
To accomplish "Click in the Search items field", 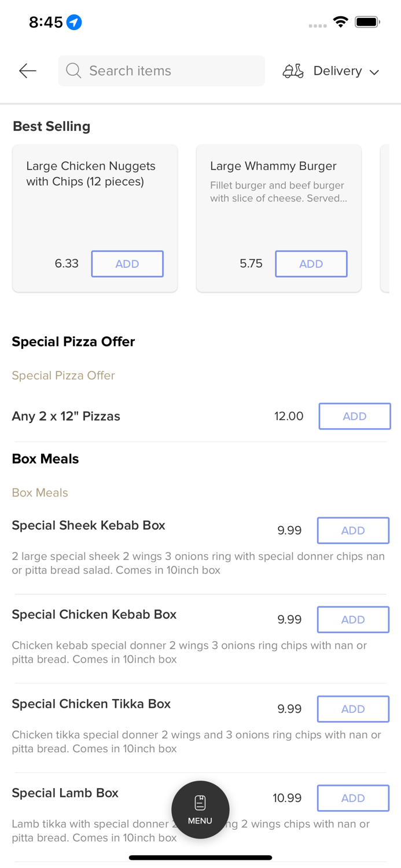I will point(168,71).
